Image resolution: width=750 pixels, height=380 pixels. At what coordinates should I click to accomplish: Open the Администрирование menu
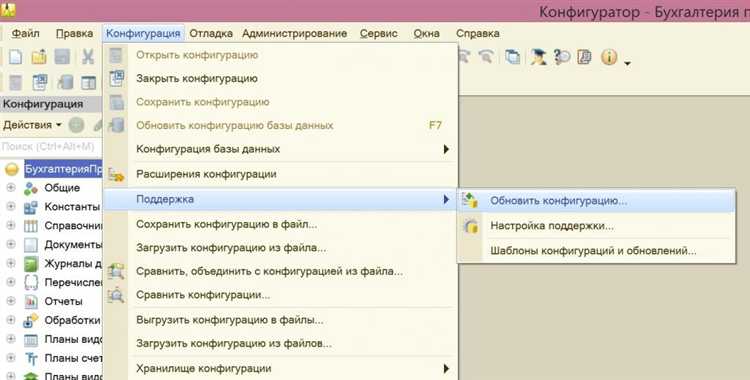(x=294, y=34)
